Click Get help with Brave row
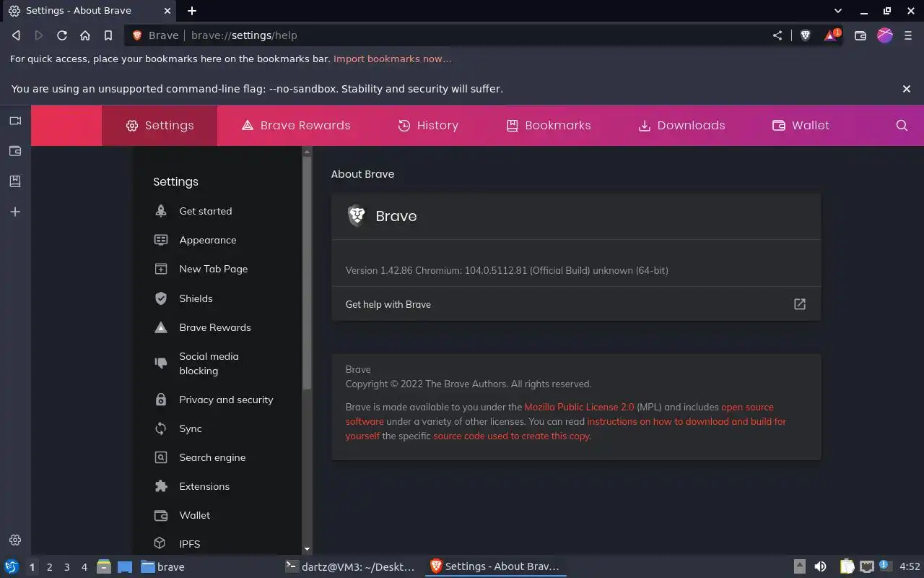The height and width of the screenshot is (578, 924). click(576, 304)
